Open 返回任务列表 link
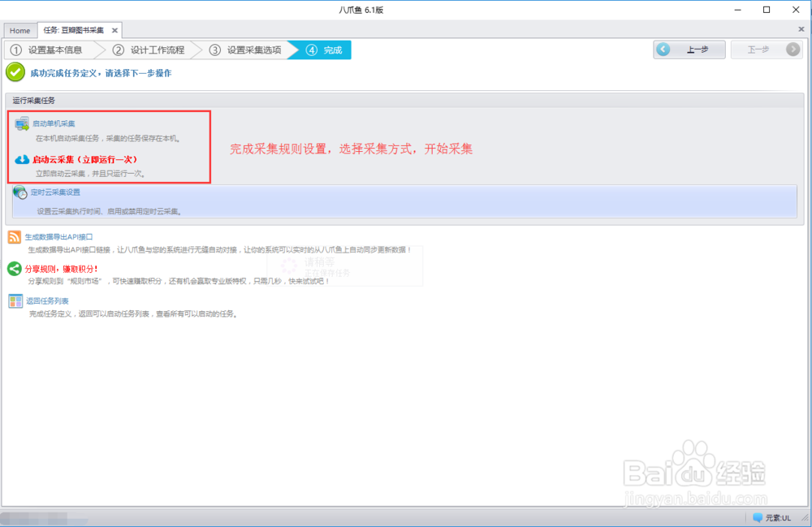 pos(47,300)
